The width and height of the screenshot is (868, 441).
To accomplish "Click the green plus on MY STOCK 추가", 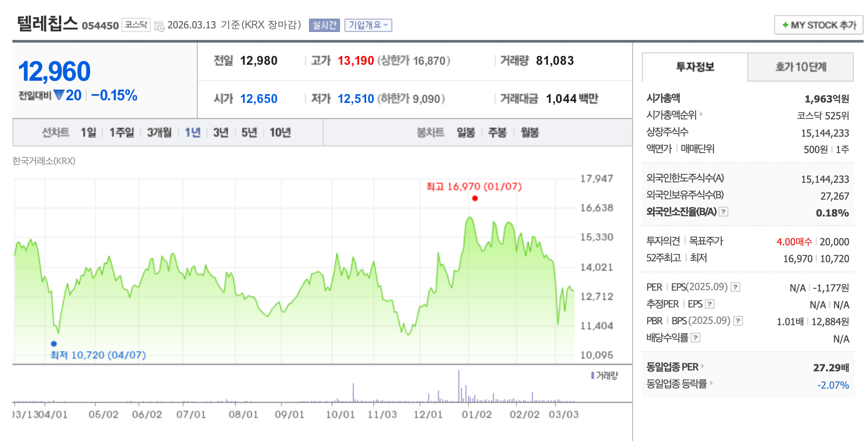I will (x=785, y=25).
